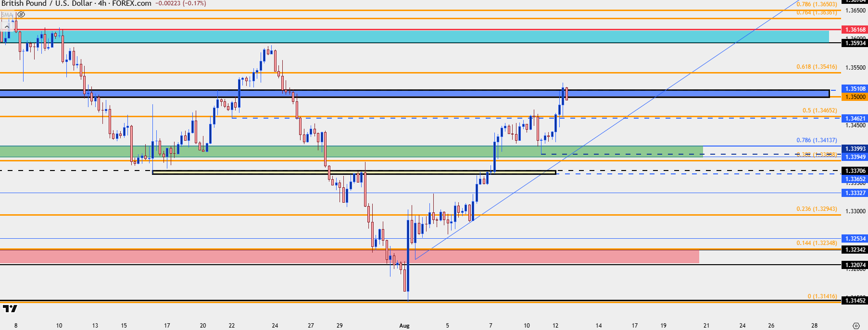Toggle SMA indicator visibility eye icon

21,14
